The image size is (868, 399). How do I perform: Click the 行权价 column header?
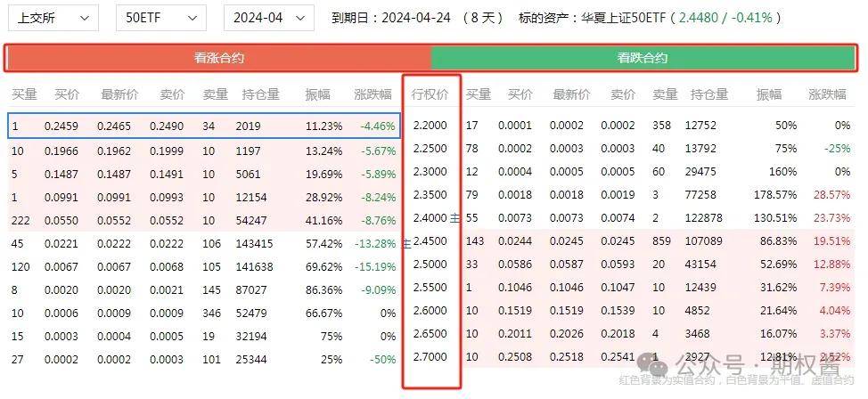pos(430,94)
